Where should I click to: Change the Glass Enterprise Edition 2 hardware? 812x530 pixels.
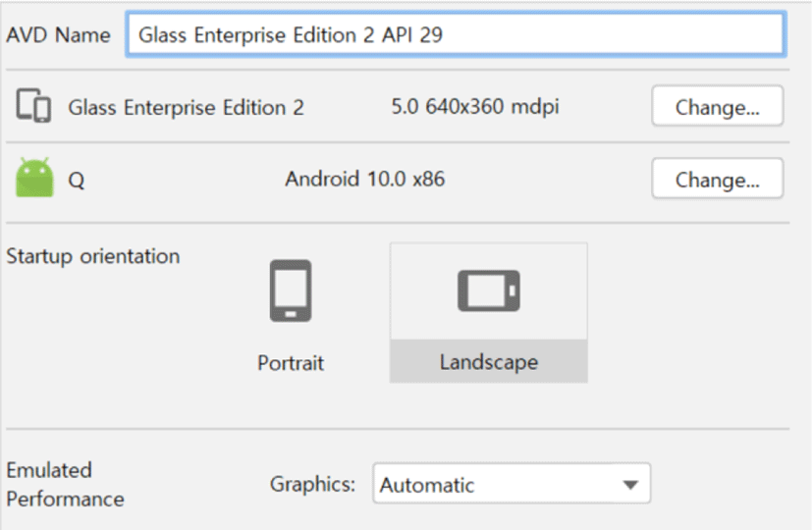tap(717, 107)
